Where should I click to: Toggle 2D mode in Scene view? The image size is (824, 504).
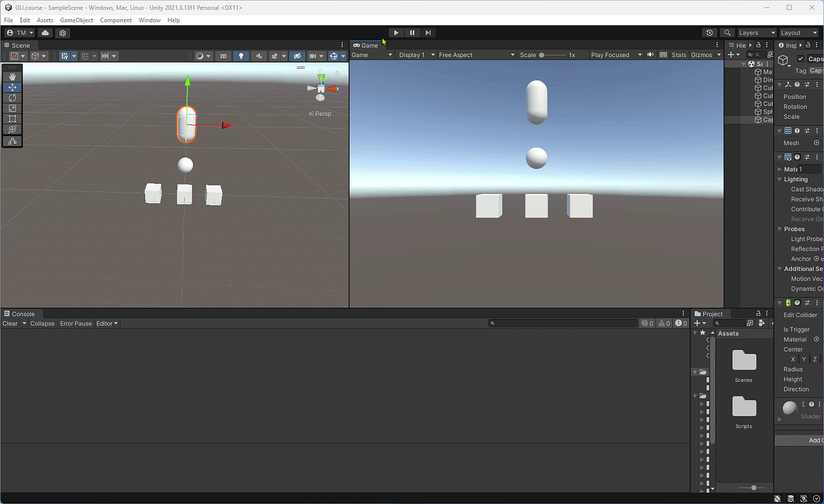tap(223, 56)
